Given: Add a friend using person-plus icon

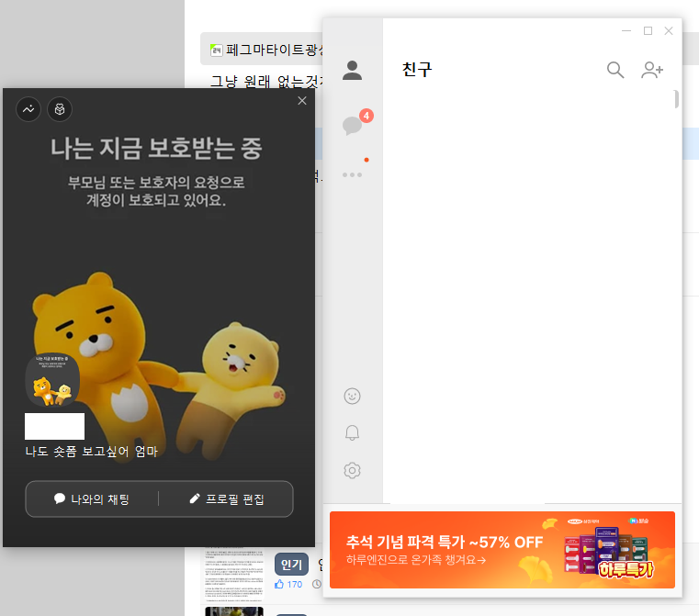Looking at the screenshot, I should (652, 70).
